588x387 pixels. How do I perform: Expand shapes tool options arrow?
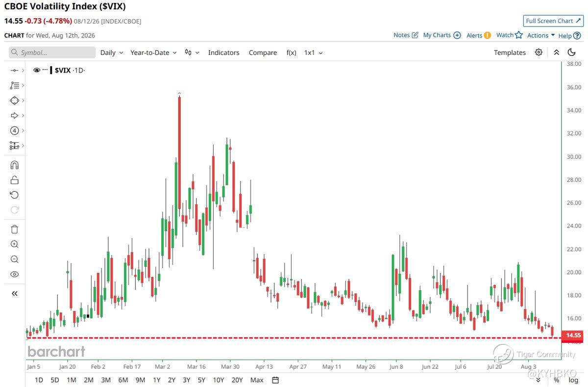coord(23,101)
